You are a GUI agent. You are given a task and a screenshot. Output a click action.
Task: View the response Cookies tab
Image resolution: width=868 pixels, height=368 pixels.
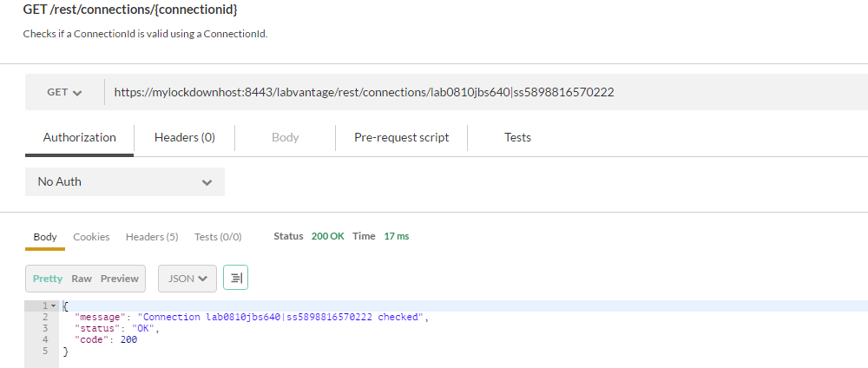click(x=91, y=237)
